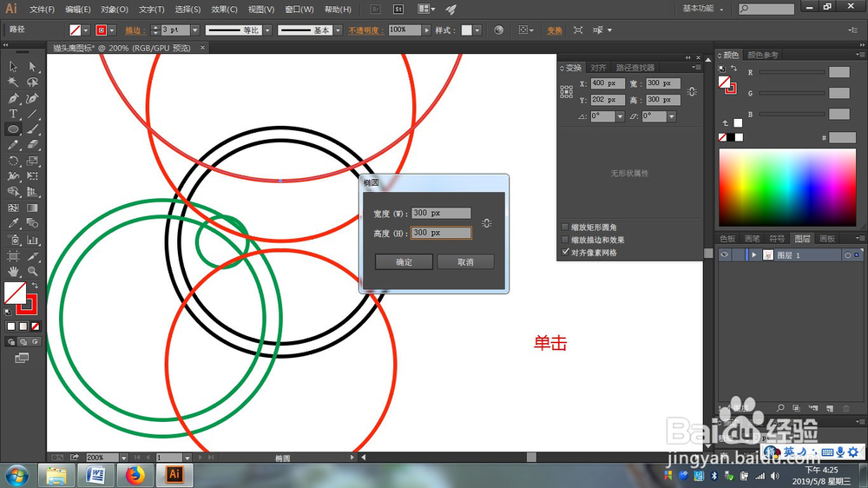Switch to the 颜色参考 panel tab
Viewport: 868px width, 488px height.
click(762, 55)
